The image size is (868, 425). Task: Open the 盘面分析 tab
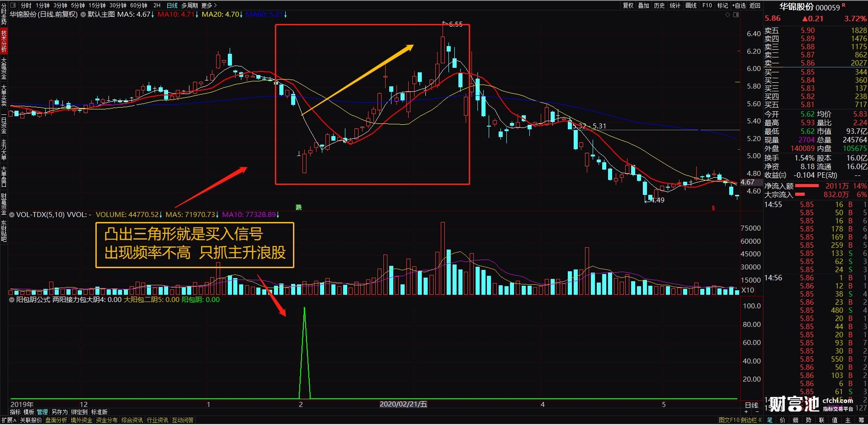(x=56, y=420)
